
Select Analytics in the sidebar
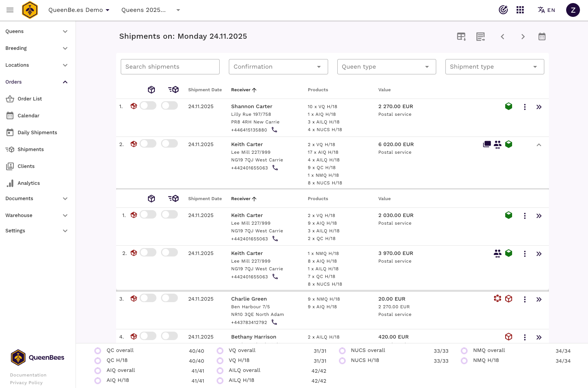(x=29, y=183)
